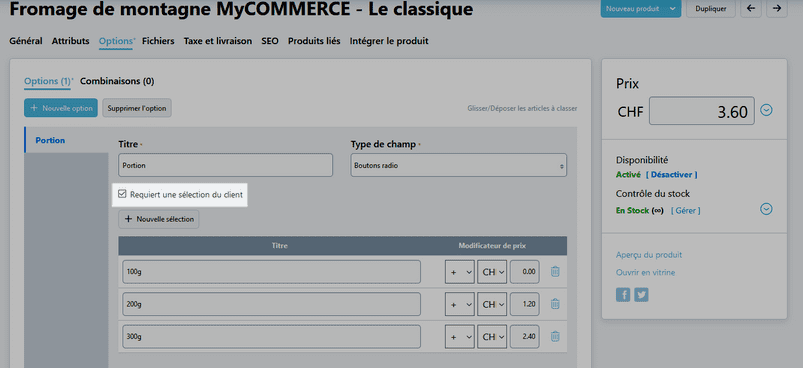803x368 pixels.
Task: Click the option Titre input containing Portion
Action: pyautogui.click(x=225, y=165)
